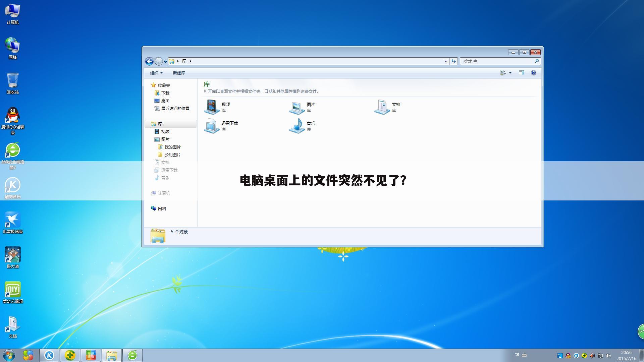Select 迅雷下载 in navigation tree
644x362 pixels.
166,170
